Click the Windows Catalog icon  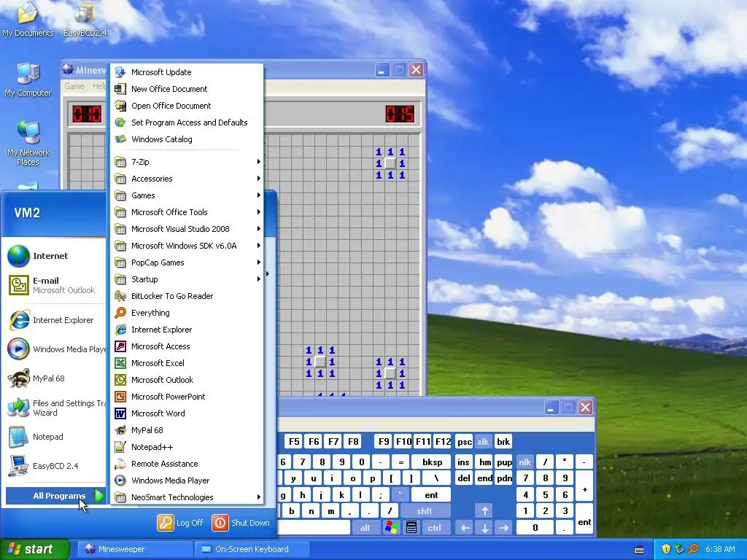(120, 139)
